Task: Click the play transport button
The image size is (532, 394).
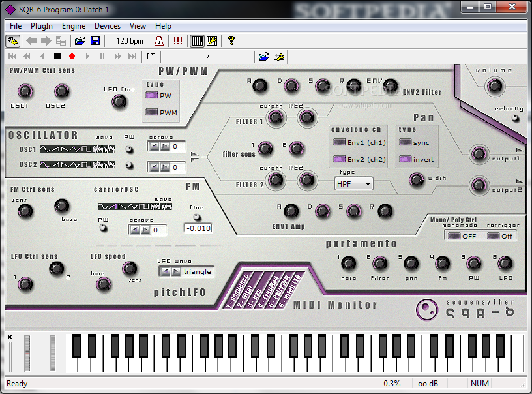Action: click(x=87, y=57)
